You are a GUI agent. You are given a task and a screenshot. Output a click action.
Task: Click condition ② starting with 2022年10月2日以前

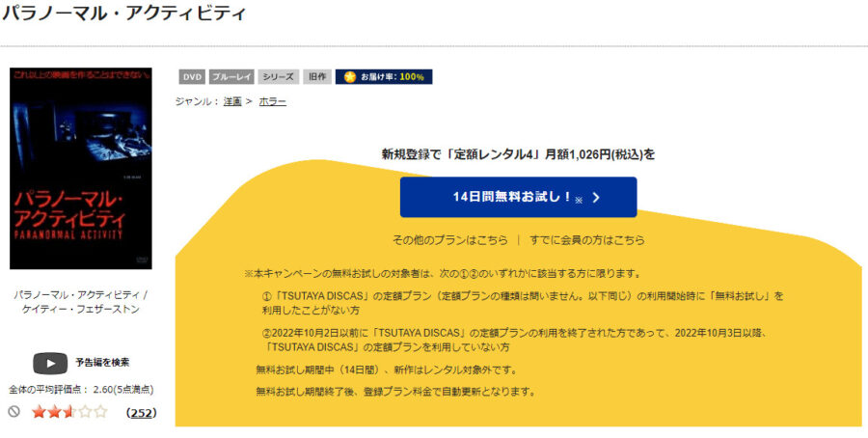coord(517,340)
